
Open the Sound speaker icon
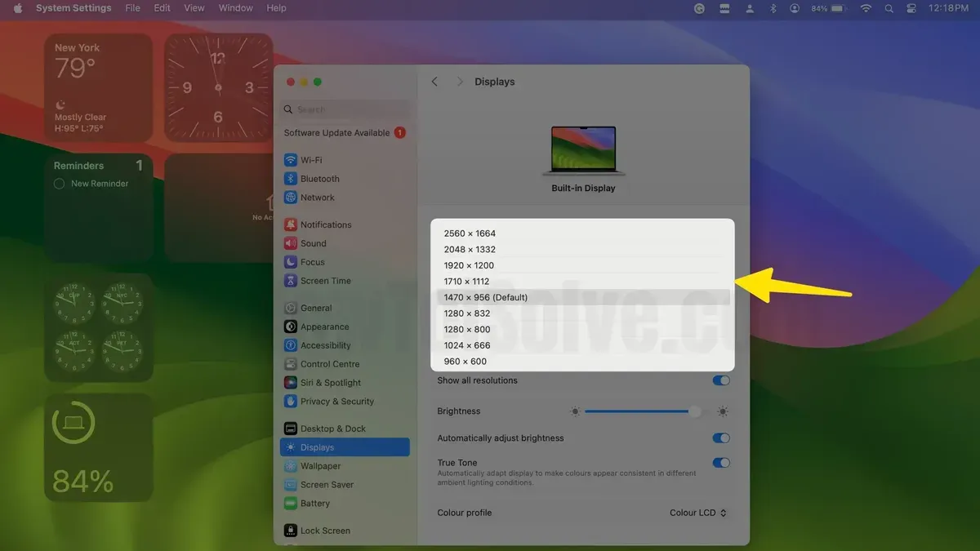coord(290,243)
